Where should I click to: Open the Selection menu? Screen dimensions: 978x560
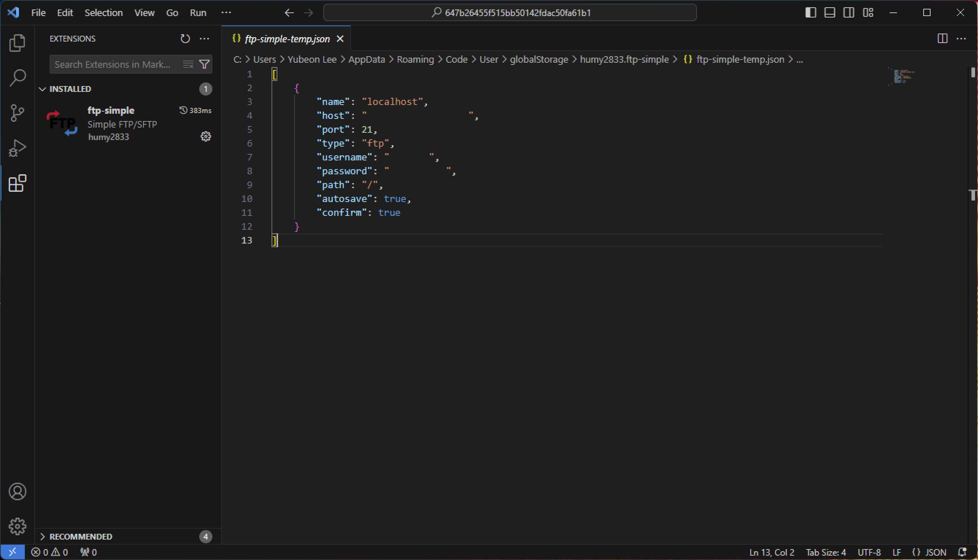click(104, 13)
